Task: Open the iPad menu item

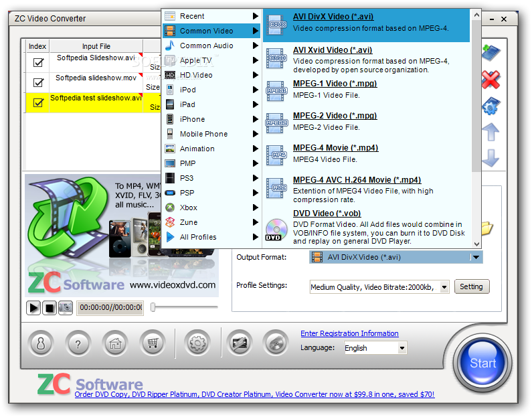Action: coord(211,104)
